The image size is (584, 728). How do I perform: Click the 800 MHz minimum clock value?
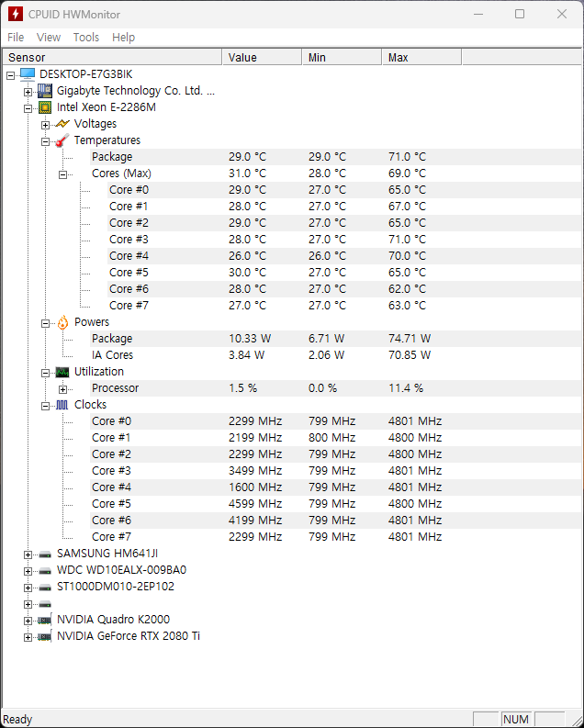click(x=331, y=438)
